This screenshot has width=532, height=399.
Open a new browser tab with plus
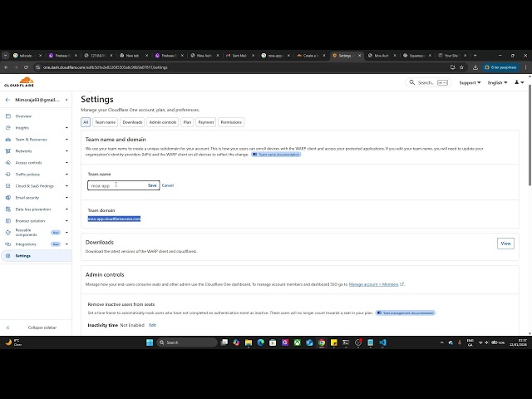click(475, 56)
